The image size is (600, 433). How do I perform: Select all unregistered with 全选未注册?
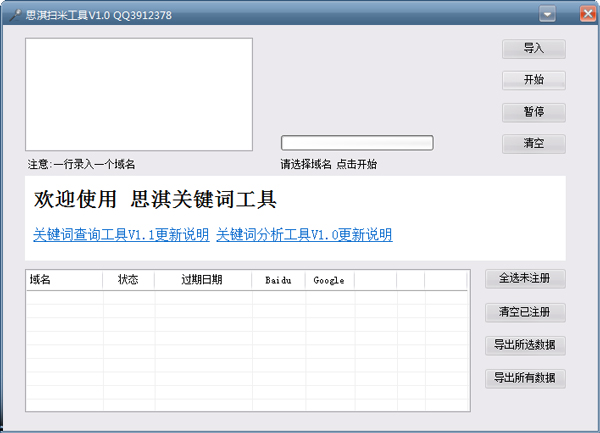tap(525, 277)
